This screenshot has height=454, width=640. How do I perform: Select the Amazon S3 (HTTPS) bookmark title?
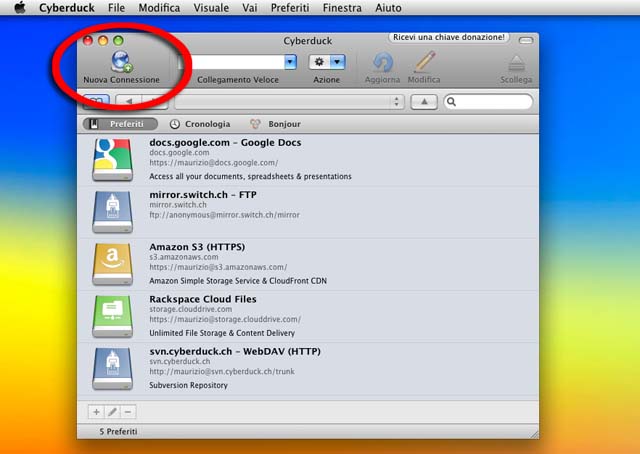click(x=197, y=247)
